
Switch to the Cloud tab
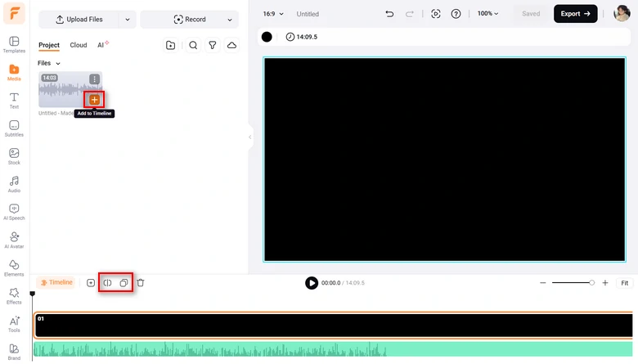(x=79, y=45)
